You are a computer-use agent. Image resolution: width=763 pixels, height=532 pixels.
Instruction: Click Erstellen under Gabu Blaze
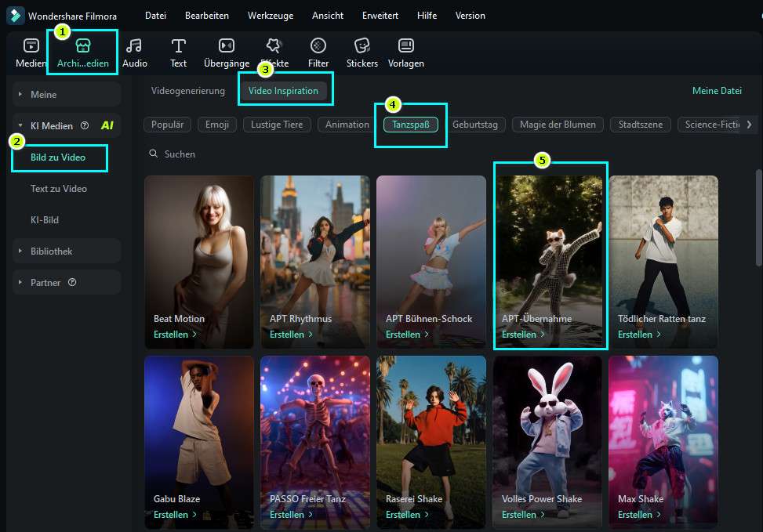click(x=175, y=515)
